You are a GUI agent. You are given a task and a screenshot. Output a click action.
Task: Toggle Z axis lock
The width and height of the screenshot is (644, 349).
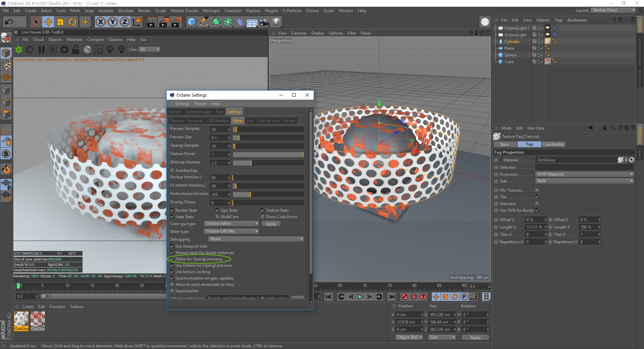125,22
